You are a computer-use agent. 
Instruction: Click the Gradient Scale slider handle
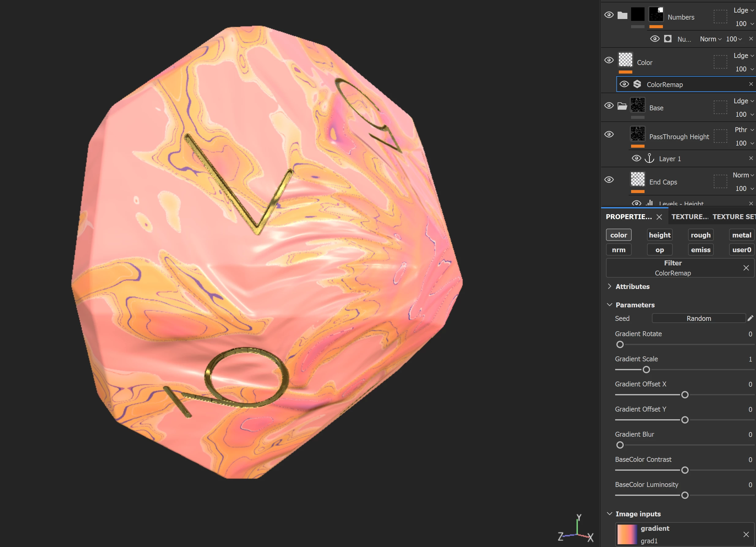[x=646, y=370]
